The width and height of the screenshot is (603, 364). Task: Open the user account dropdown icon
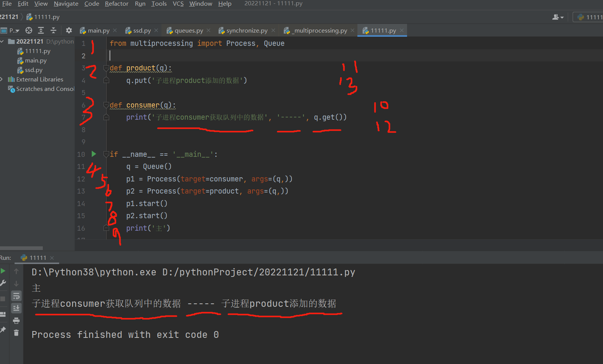(558, 17)
